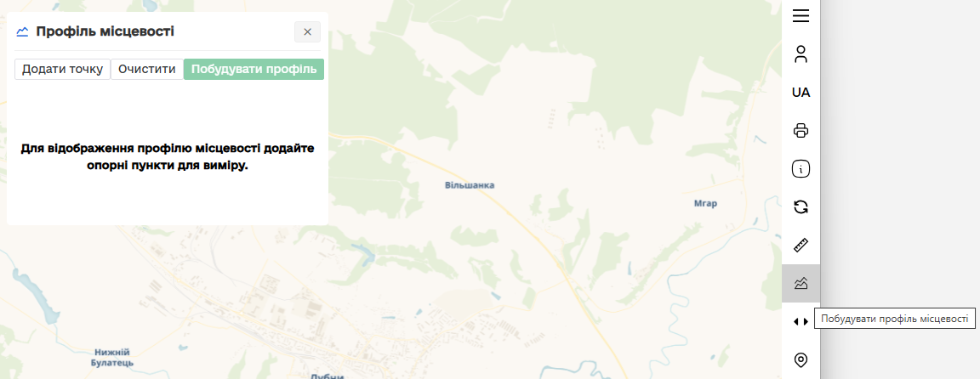Click the Очистити button
980x379 pixels.
pyautogui.click(x=147, y=70)
